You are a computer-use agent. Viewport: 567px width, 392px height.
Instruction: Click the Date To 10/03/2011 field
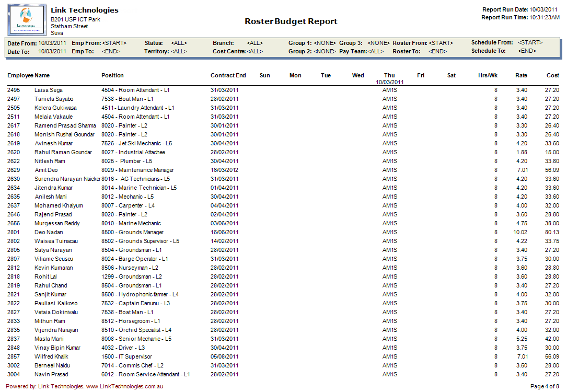click(x=53, y=51)
